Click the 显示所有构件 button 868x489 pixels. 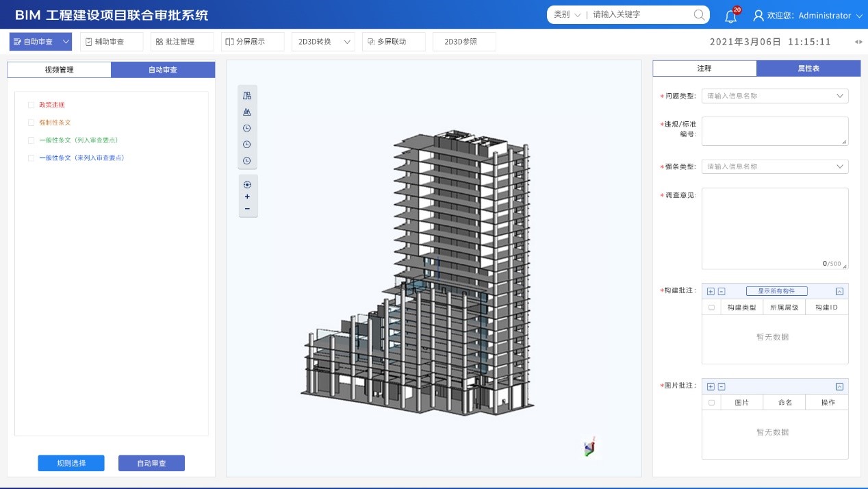tap(776, 291)
